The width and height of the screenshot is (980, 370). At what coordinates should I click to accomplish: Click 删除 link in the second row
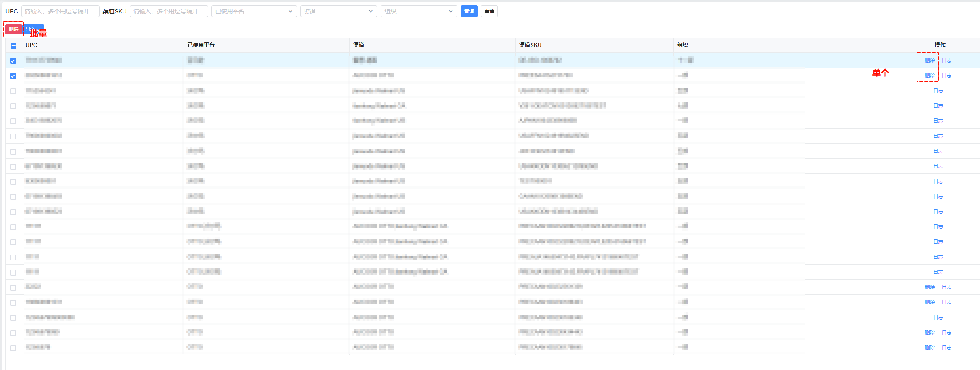[x=929, y=76]
